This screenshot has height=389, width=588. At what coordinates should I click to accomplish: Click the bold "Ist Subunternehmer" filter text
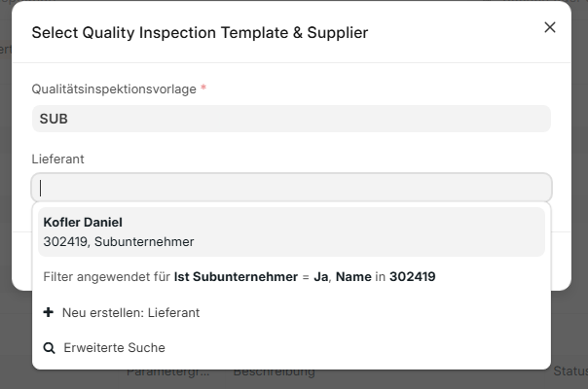236,277
